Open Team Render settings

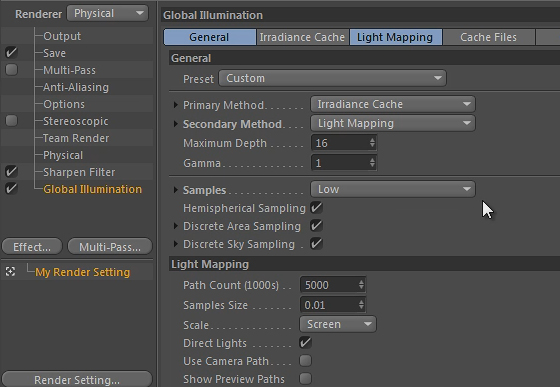(x=76, y=138)
